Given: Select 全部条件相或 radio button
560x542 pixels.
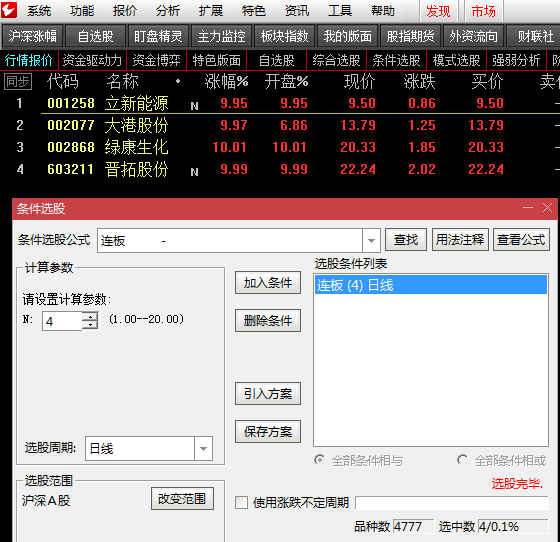Looking at the screenshot, I should (462, 460).
